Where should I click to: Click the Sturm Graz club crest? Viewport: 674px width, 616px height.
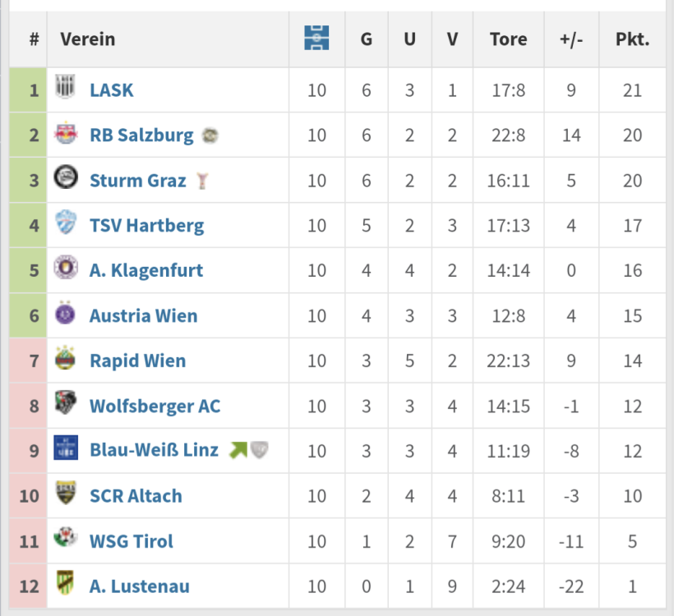(x=65, y=178)
